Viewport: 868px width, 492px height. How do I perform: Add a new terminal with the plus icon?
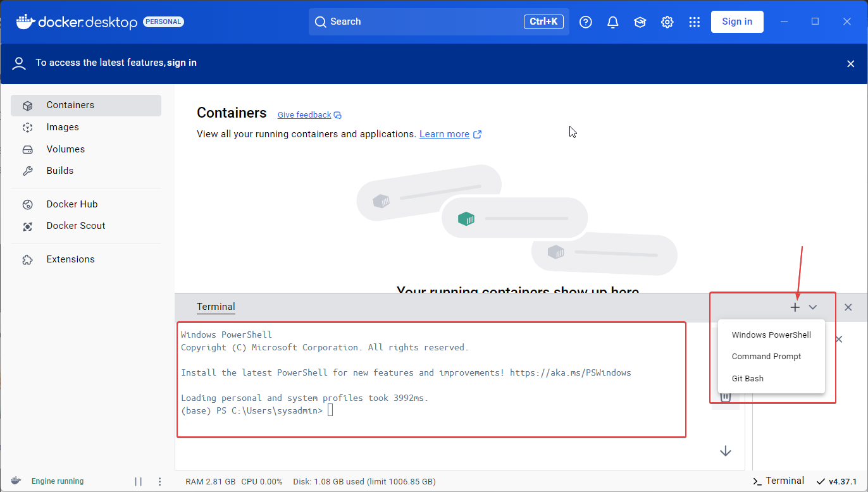tap(795, 307)
